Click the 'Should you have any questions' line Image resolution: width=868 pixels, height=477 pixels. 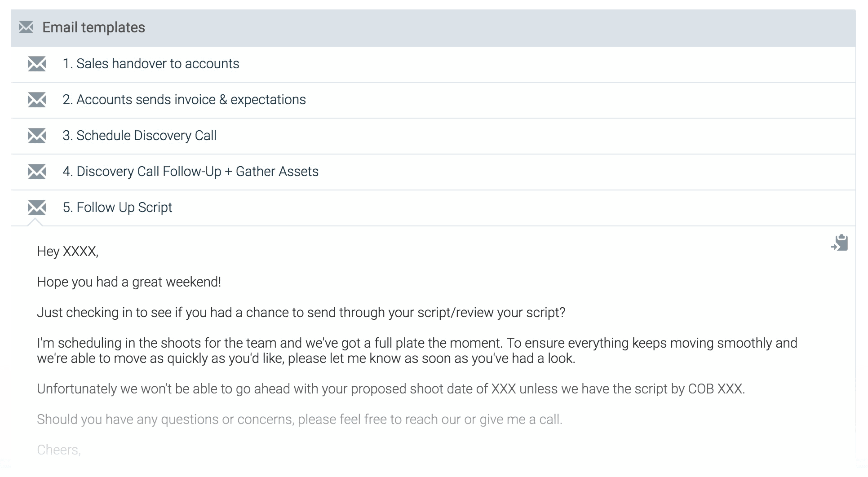tap(300, 420)
